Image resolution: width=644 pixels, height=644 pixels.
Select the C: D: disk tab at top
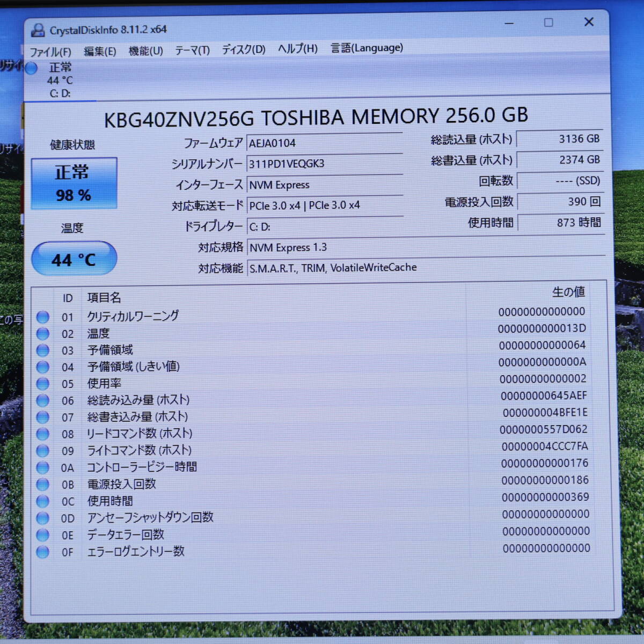point(60,80)
